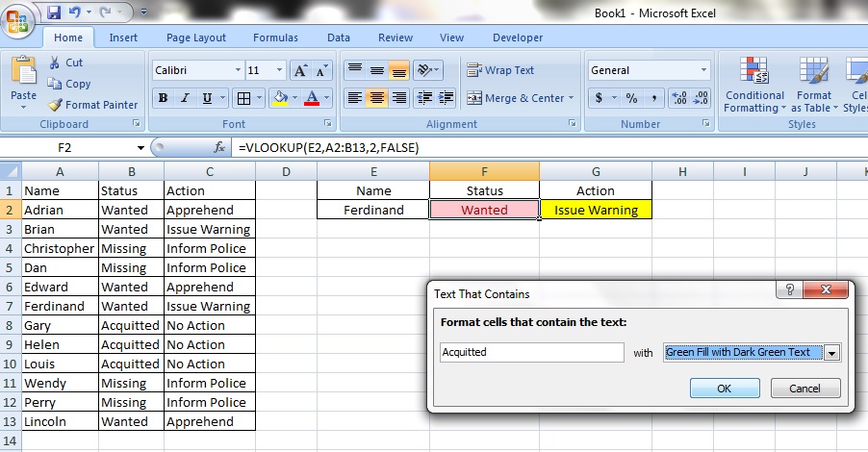This screenshot has height=452, width=868.
Task: Click the Increase Font Size icon
Action: click(x=300, y=71)
